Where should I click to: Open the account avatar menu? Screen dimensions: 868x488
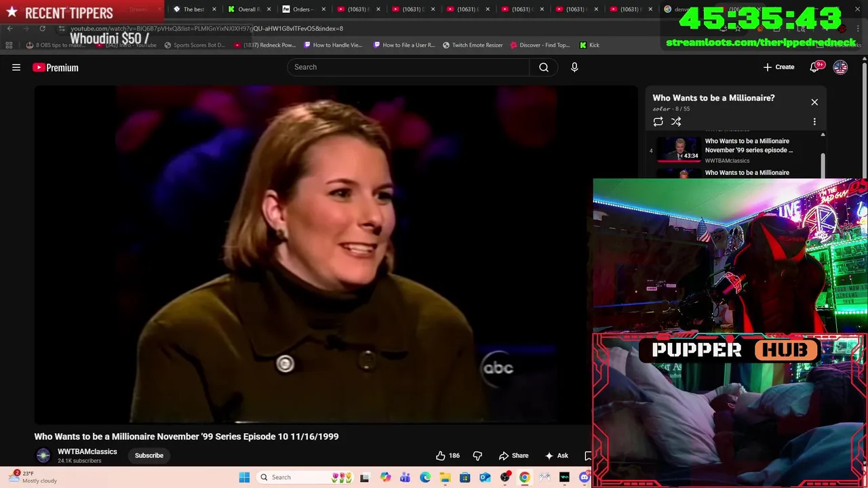[840, 67]
